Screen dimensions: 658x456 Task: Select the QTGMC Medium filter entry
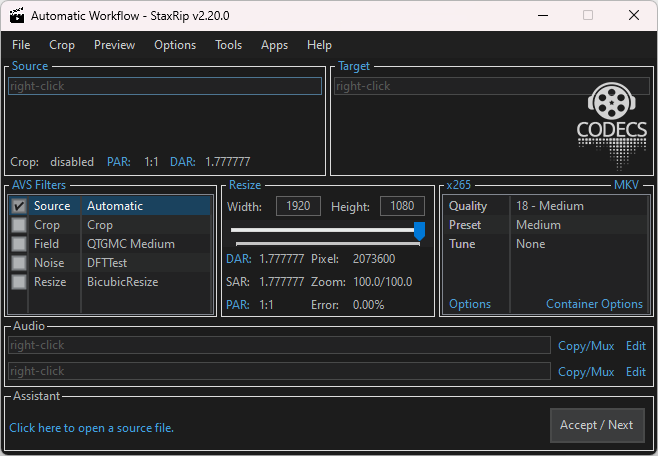click(x=131, y=244)
